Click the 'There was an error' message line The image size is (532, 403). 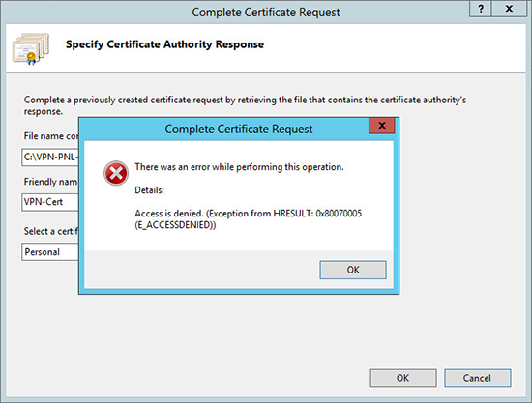[239, 167]
